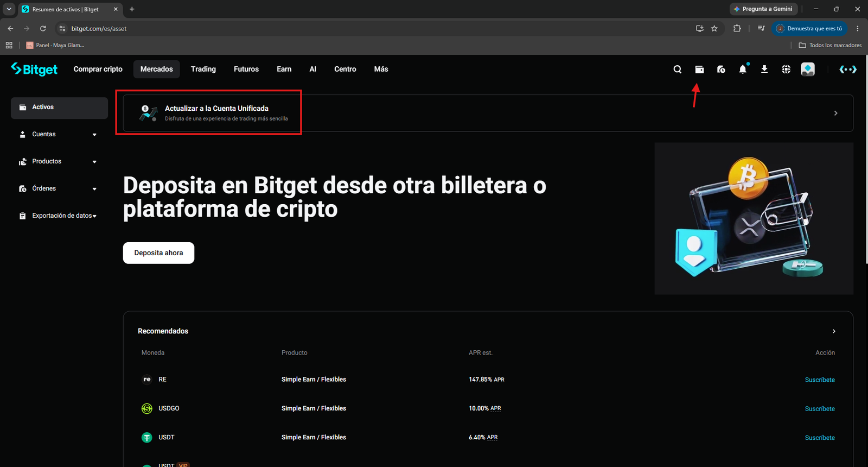Click the Demuestra que eres tú profile button
The height and width of the screenshot is (467, 868).
click(809, 28)
